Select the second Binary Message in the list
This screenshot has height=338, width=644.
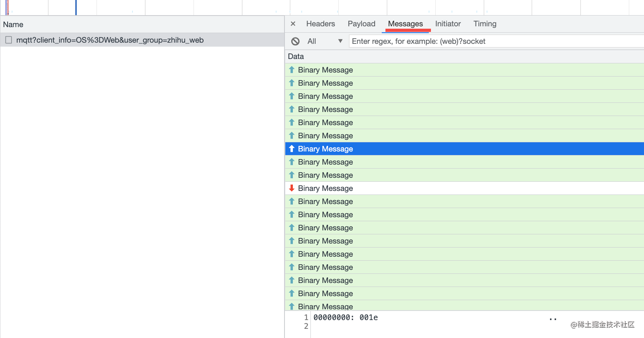coord(464,83)
